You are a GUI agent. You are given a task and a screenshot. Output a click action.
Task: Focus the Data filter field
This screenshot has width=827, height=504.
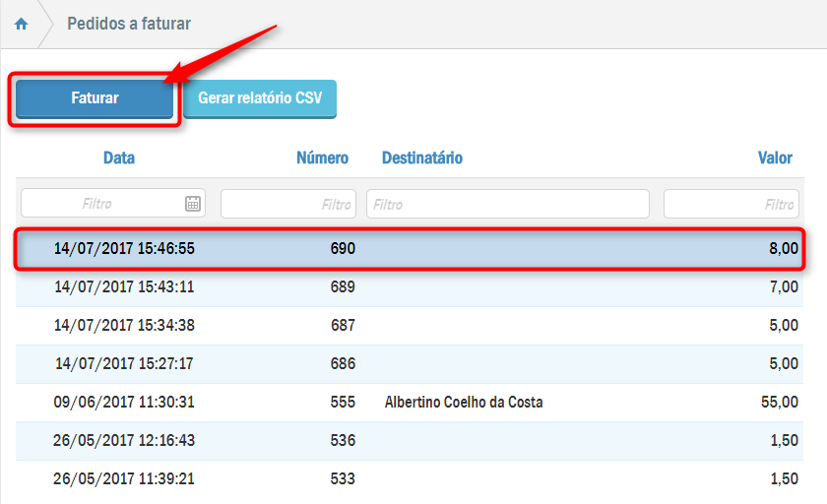click(101, 204)
